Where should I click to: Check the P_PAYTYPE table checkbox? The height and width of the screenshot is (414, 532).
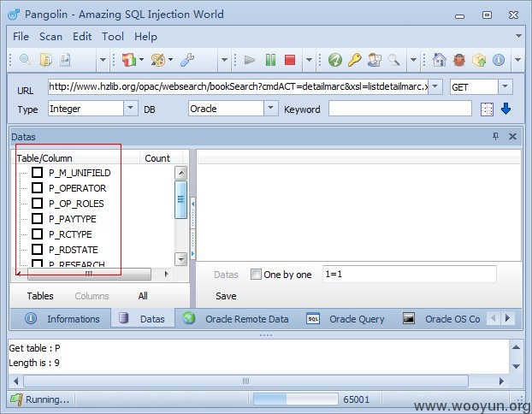tap(37, 218)
